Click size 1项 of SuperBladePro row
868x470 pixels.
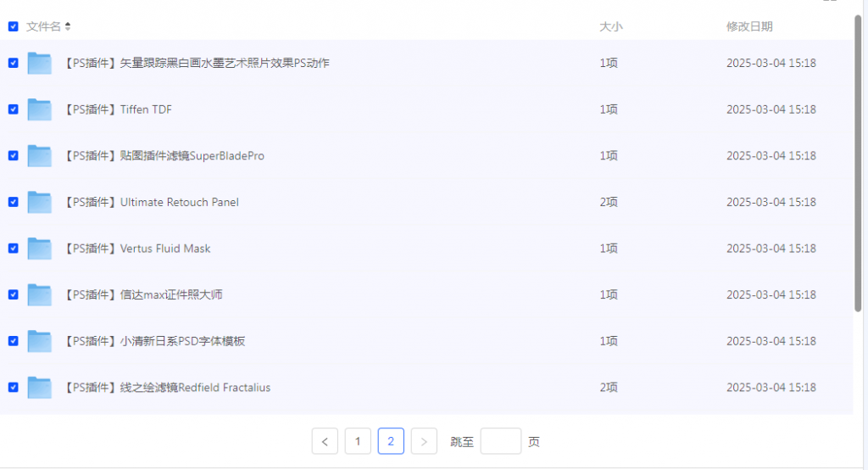pyautogui.click(x=609, y=156)
